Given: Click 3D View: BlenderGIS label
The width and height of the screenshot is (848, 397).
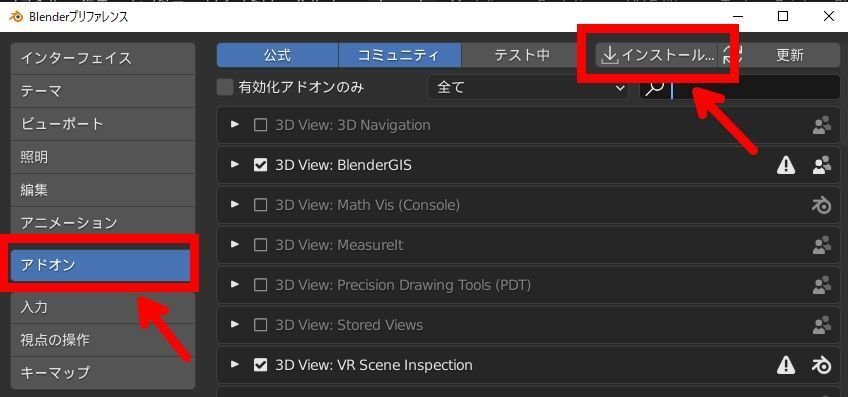Looking at the screenshot, I should 343,165.
